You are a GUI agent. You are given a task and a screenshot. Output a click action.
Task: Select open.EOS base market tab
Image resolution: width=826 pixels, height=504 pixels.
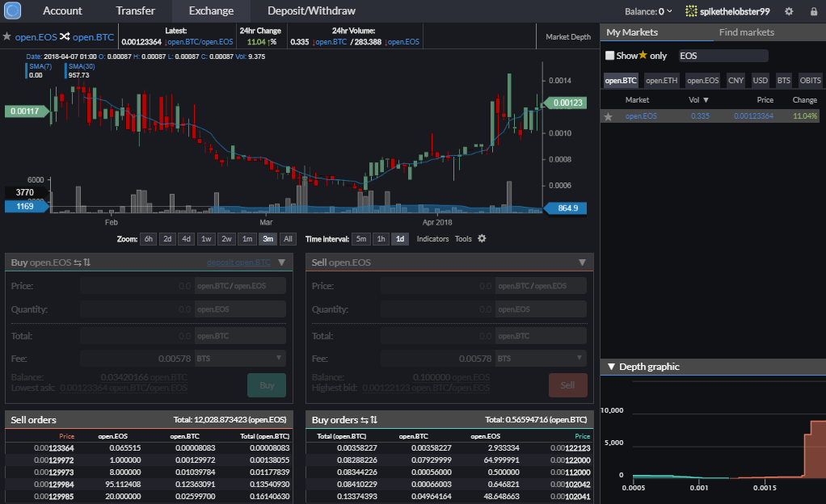pyautogui.click(x=702, y=81)
